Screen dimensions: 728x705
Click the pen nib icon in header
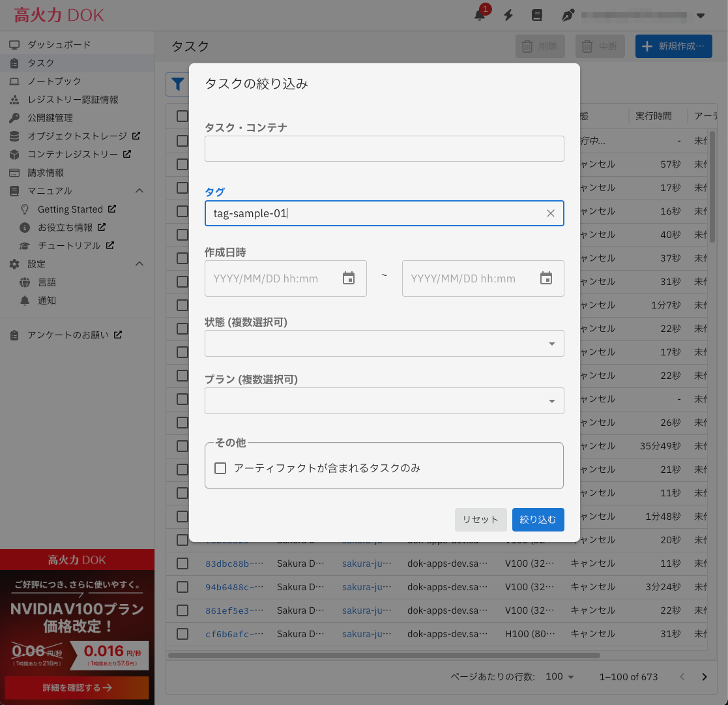(568, 16)
